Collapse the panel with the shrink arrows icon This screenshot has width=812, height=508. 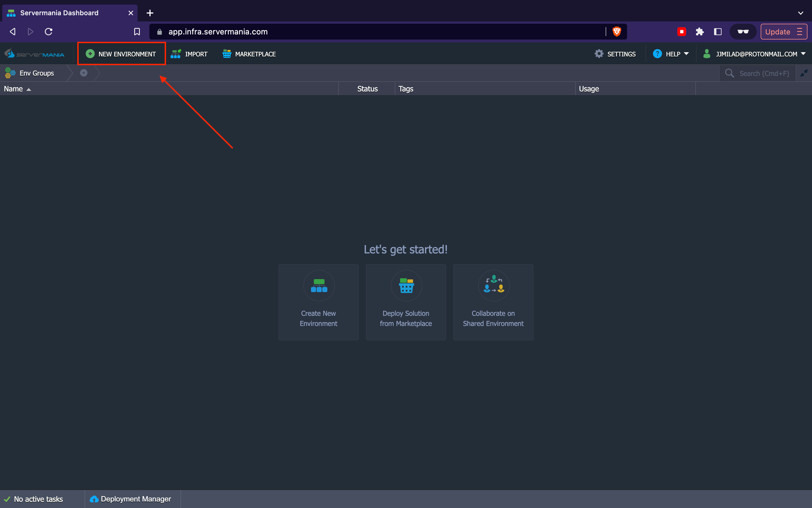pyautogui.click(x=804, y=73)
